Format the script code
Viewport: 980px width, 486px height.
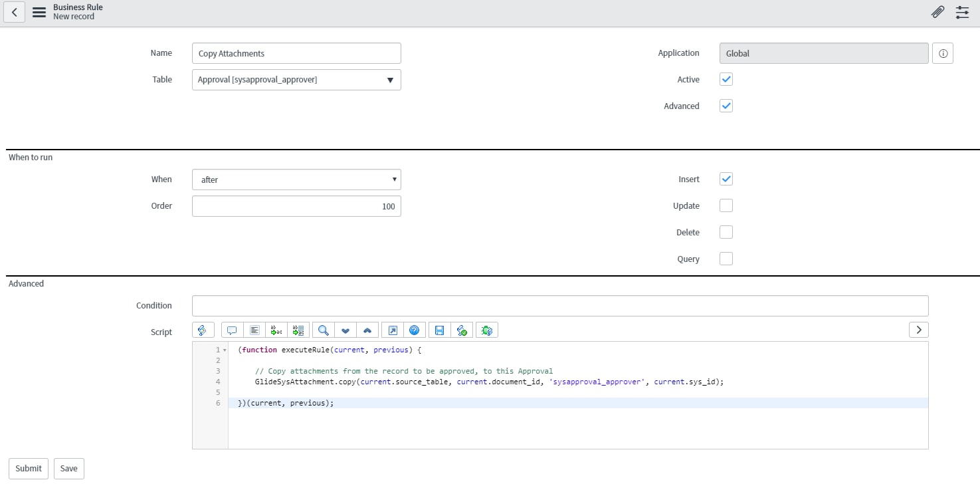[254, 330]
